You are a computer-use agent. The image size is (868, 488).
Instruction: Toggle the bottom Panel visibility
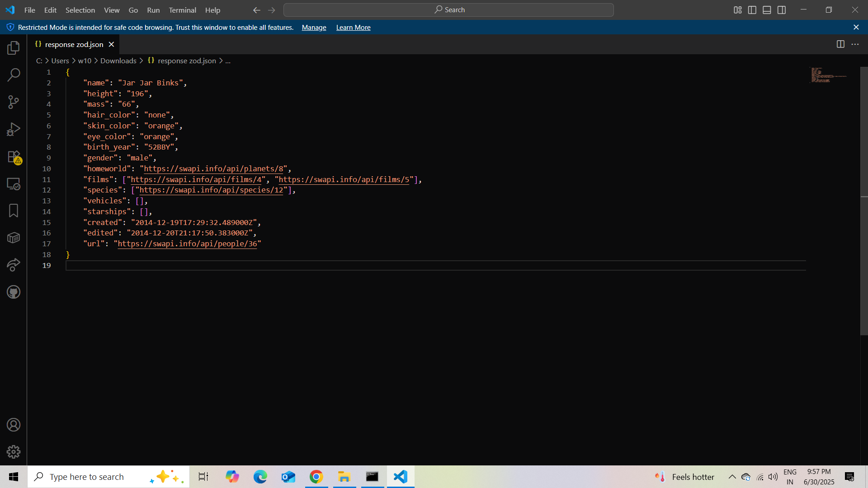[767, 10]
